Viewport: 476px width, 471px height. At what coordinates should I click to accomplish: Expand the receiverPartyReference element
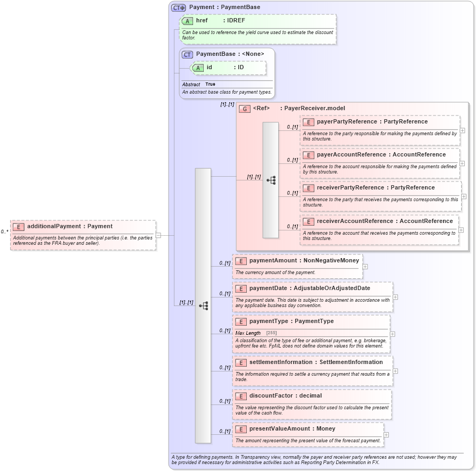[464, 196]
